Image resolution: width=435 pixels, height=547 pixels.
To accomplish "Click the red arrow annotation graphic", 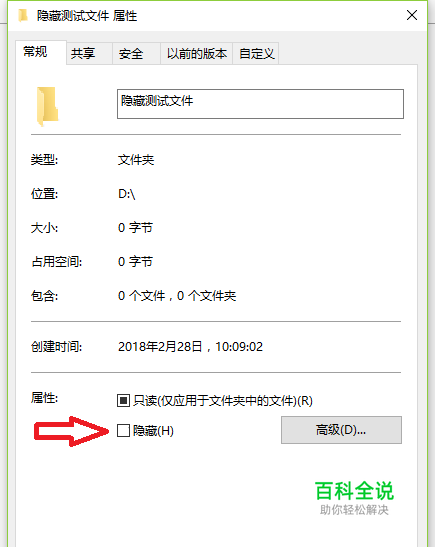I will 71,431.
